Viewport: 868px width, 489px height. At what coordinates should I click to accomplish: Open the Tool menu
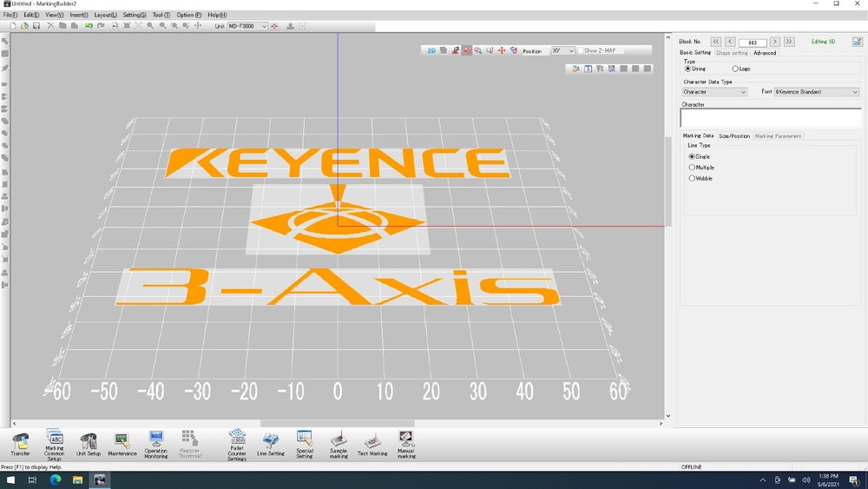click(161, 15)
